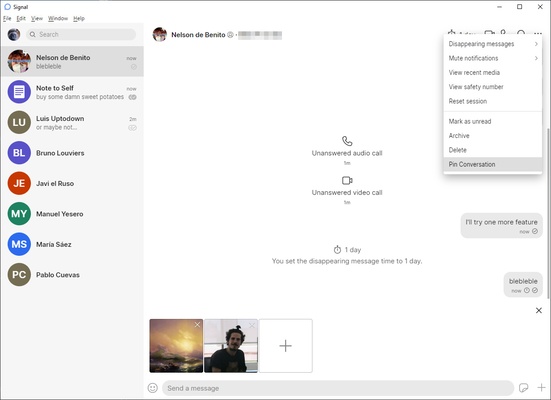
Task: Select Pin Conversation
Action: click(493, 164)
